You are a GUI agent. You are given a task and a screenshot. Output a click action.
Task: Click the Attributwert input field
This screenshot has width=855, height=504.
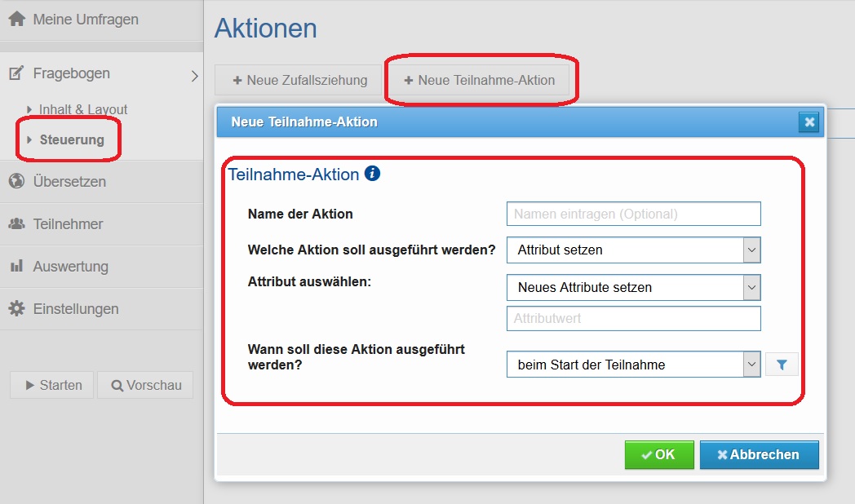634,318
